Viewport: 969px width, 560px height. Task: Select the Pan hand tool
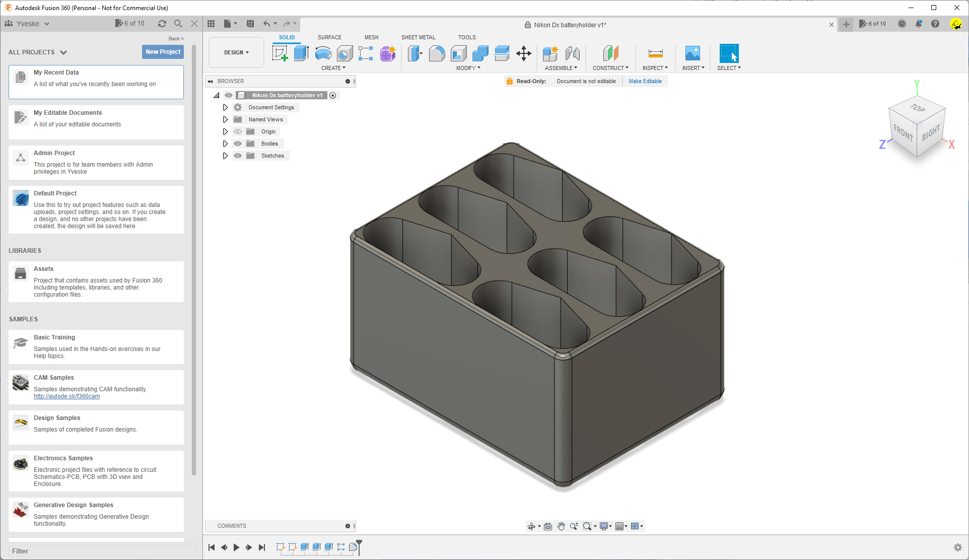561,526
